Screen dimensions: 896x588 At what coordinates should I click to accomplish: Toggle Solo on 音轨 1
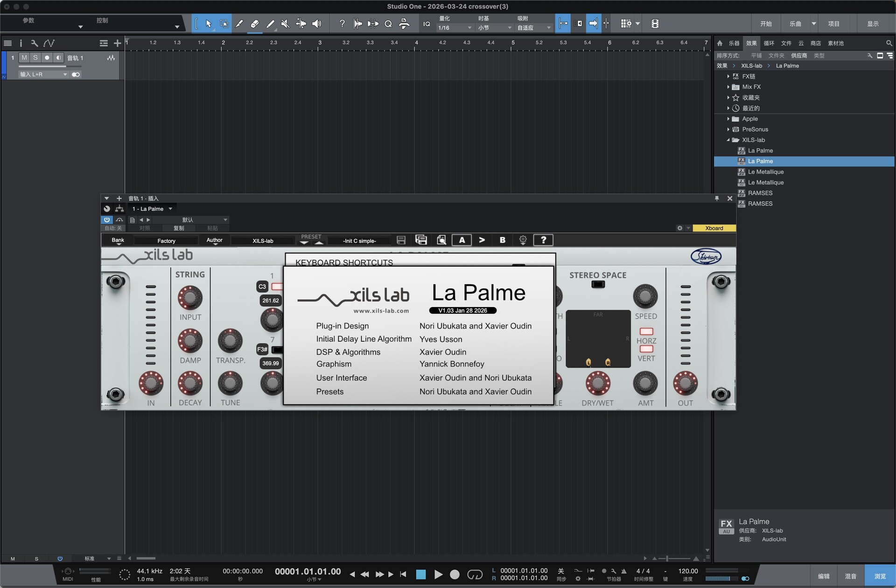pyautogui.click(x=35, y=57)
